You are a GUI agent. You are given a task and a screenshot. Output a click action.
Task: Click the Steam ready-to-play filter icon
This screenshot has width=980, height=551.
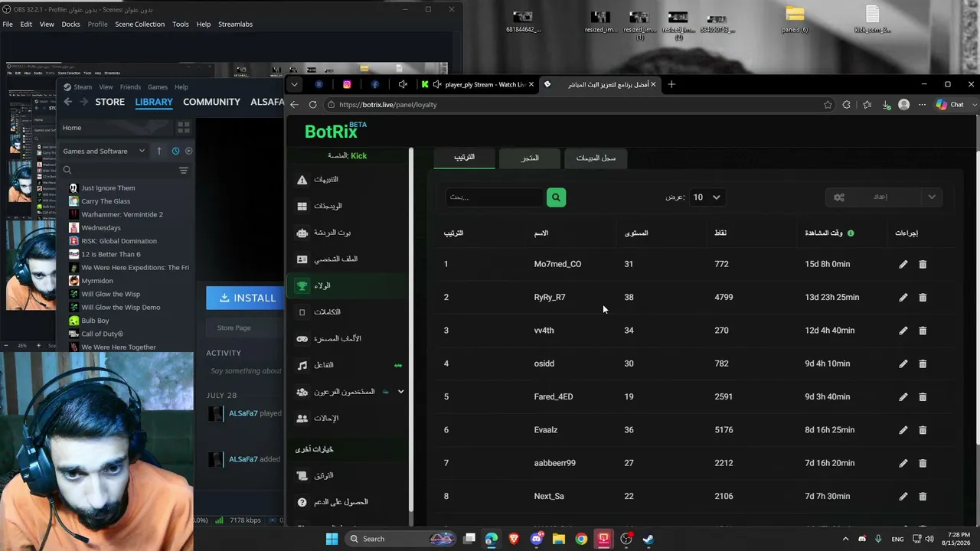pos(189,151)
